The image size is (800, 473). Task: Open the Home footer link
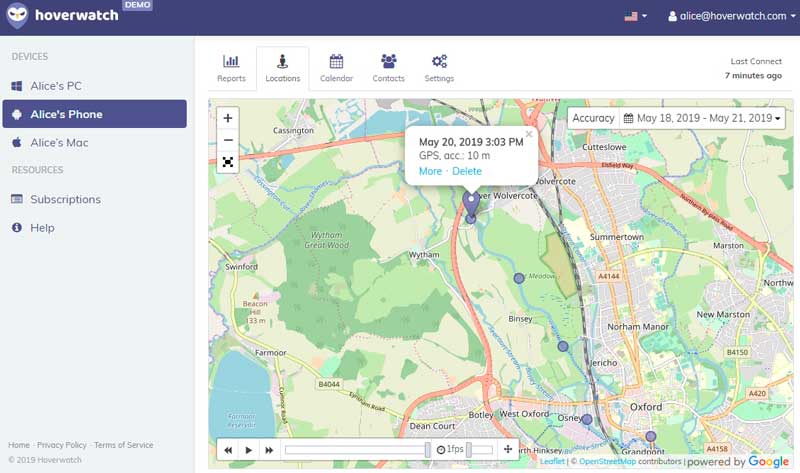[19, 445]
